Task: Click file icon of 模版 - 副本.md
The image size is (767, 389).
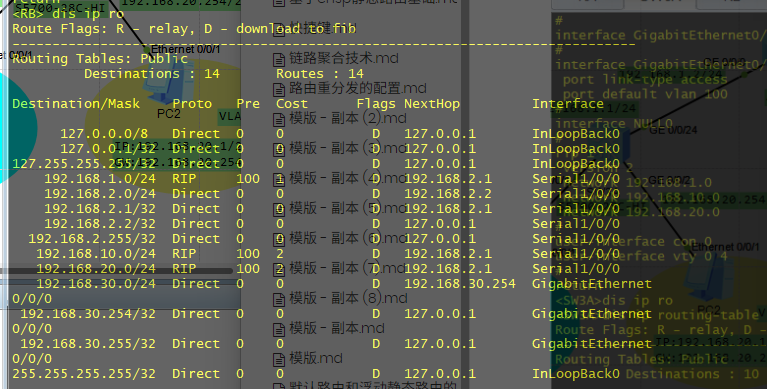Action: click(279, 329)
